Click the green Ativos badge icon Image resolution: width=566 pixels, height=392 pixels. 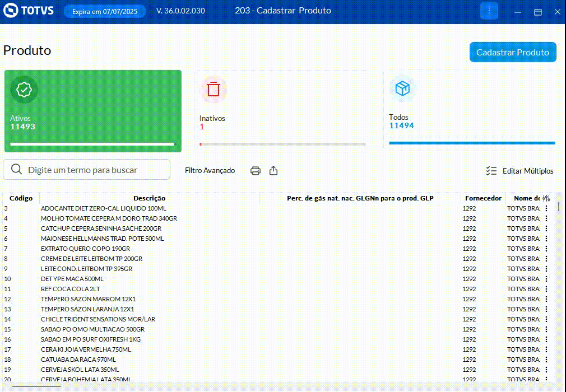click(24, 90)
